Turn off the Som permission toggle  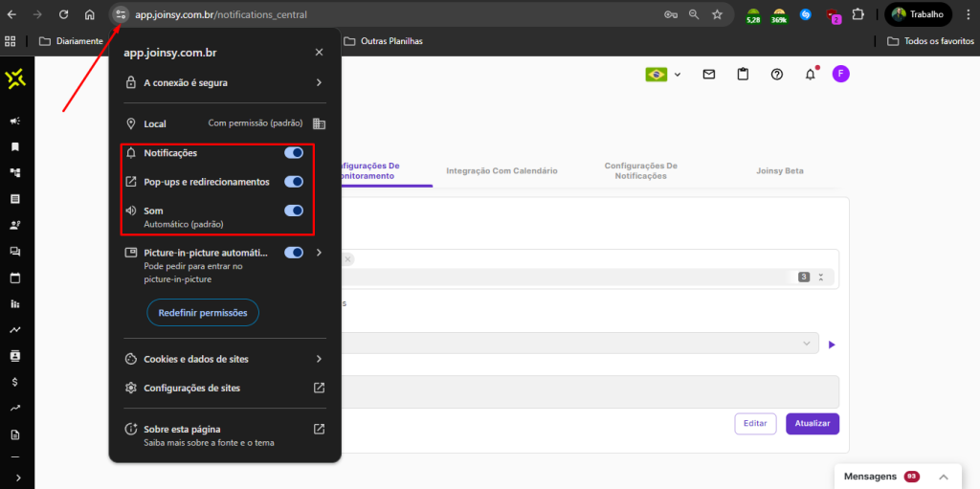(294, 211)
